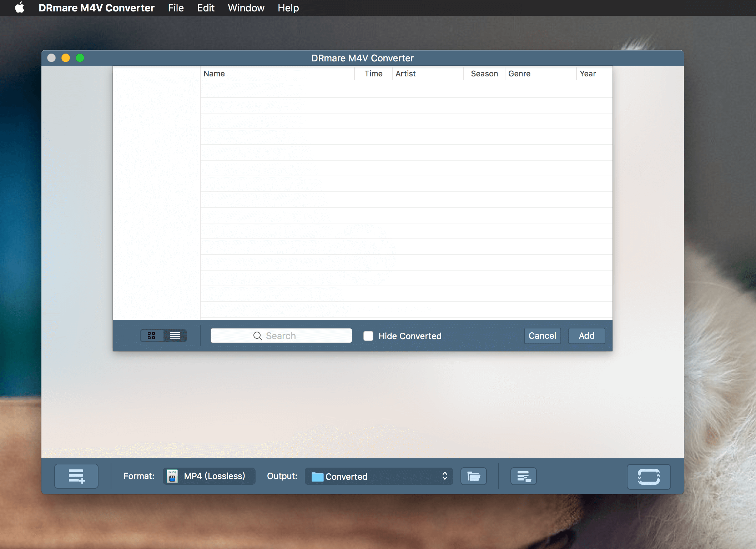The image size is (756, 549).
Task: Sort by the Season column header
Action: pyautogui.click(x=484, y=74)
